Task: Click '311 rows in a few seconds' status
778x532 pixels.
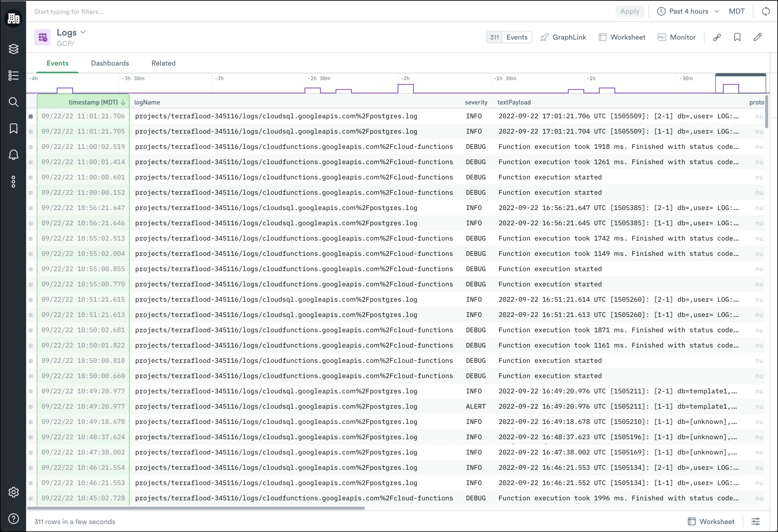Action: (x=75, y=522)
